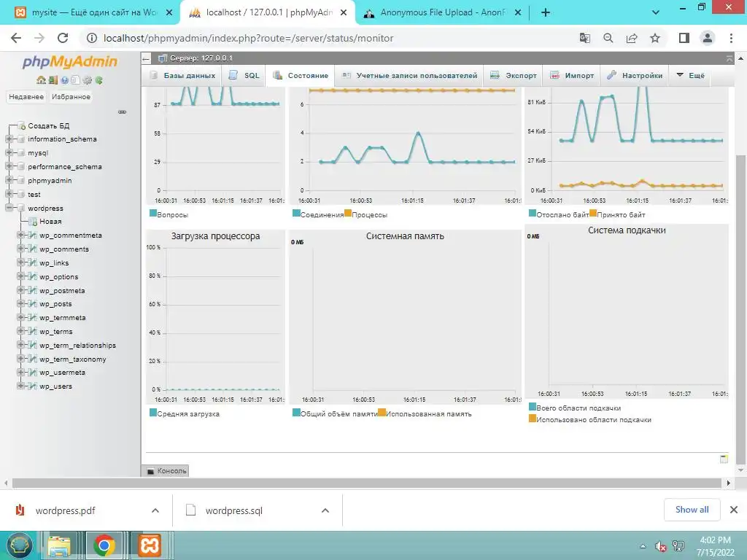Click the Избранное button
747x560 pixels.
pyautogui.click(x=71, y=97)
